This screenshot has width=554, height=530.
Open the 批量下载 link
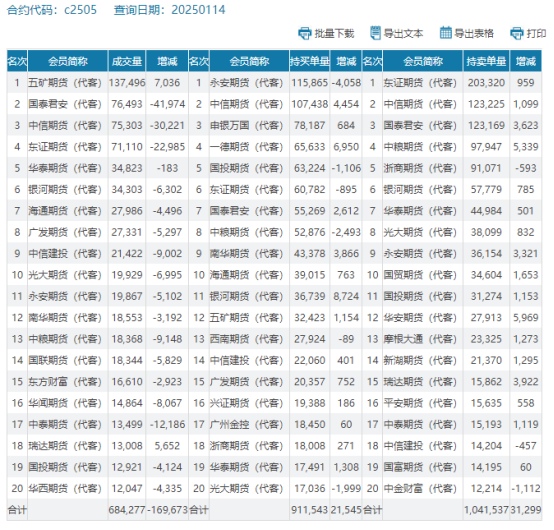334,34
